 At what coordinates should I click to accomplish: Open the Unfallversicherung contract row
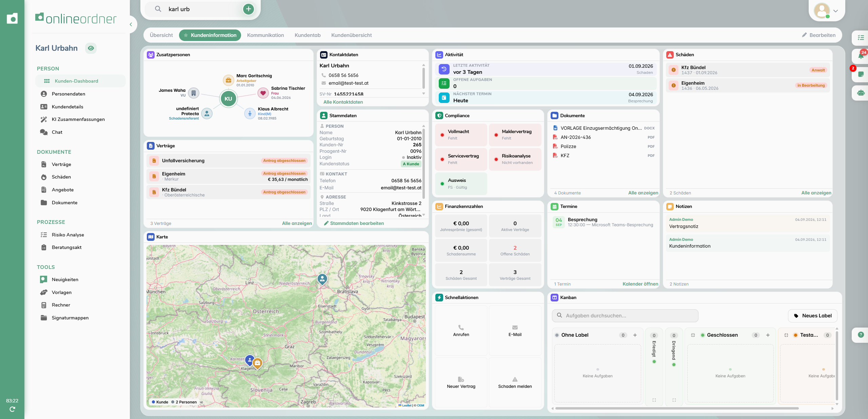pyautogui.click(x=229, y=161)
